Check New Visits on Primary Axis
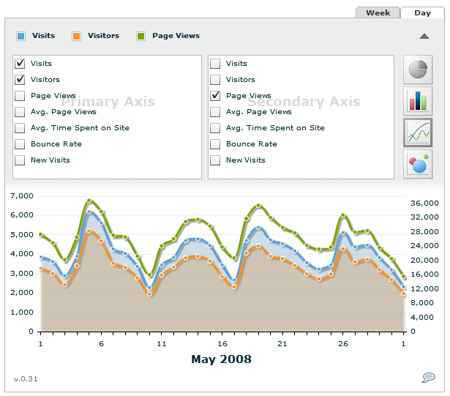Screen dimensions: 450x396 (20, 160)
